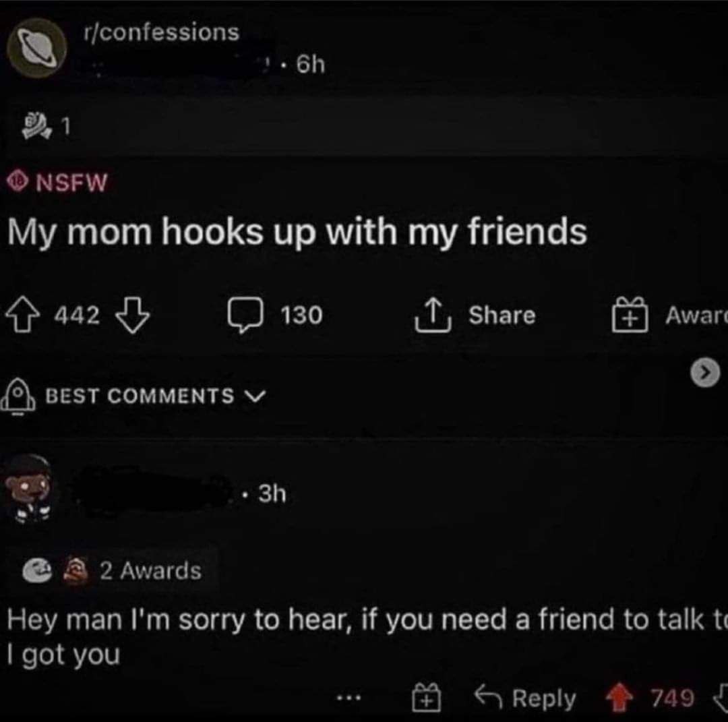Reply to the sympathetic comment

coord(525,697)
